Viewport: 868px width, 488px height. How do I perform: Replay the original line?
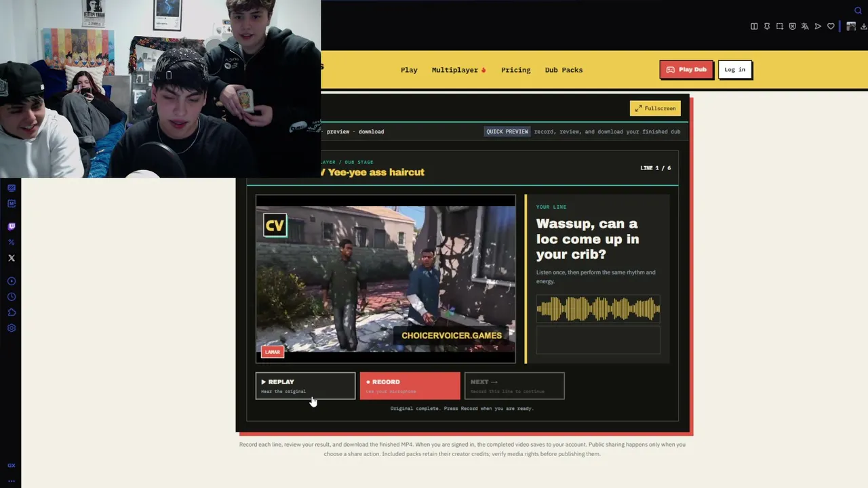305,386
